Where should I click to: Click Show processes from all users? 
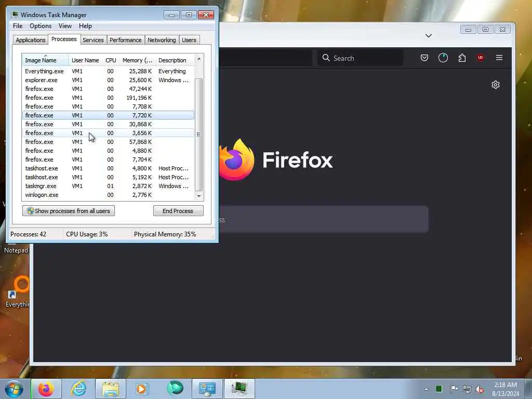pyautogui.click(x=69, y=211)
